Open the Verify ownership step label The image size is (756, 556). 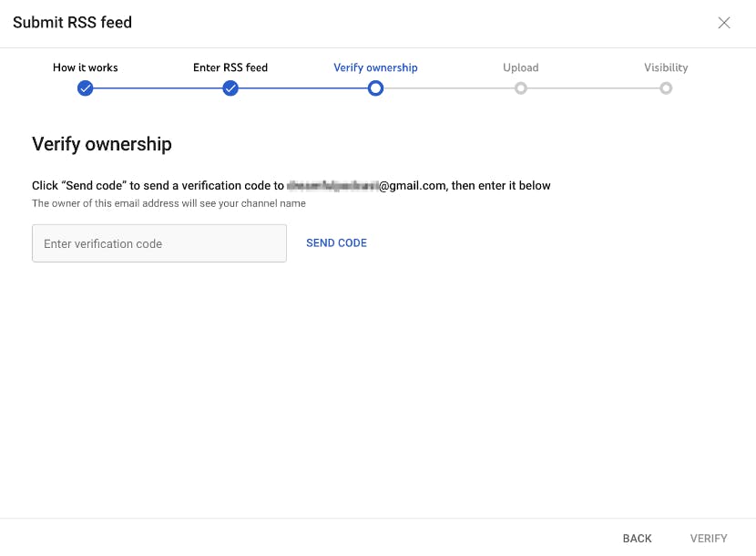click(x=375, y=67)
